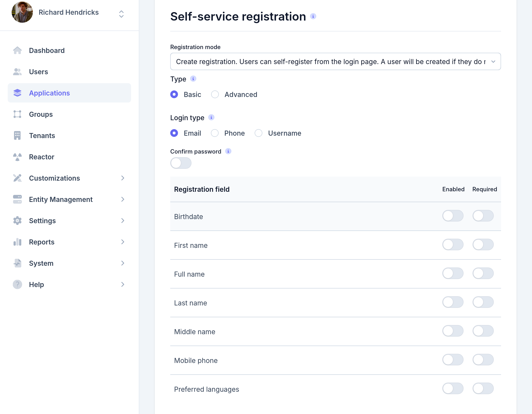Click the Help question mark icon

tap(17, 284)
